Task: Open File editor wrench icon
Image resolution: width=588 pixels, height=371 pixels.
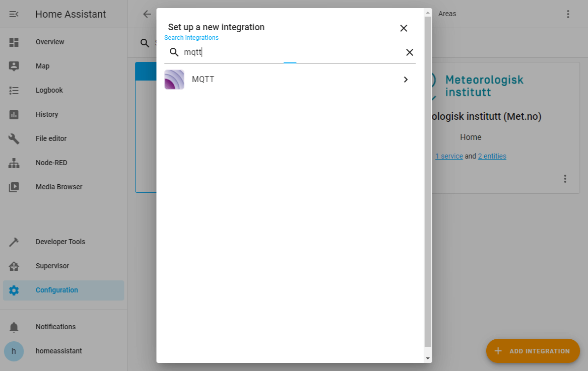Action: point(14,138)
